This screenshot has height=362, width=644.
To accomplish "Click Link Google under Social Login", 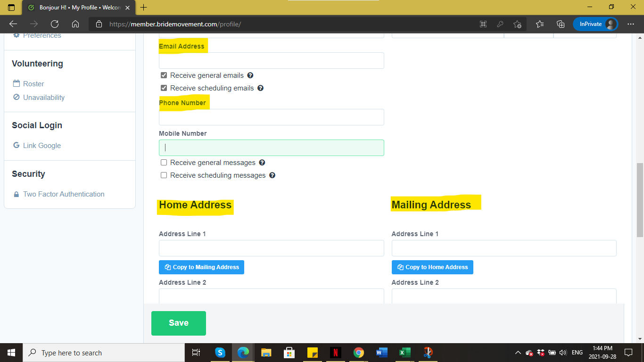I will [42, 146].
